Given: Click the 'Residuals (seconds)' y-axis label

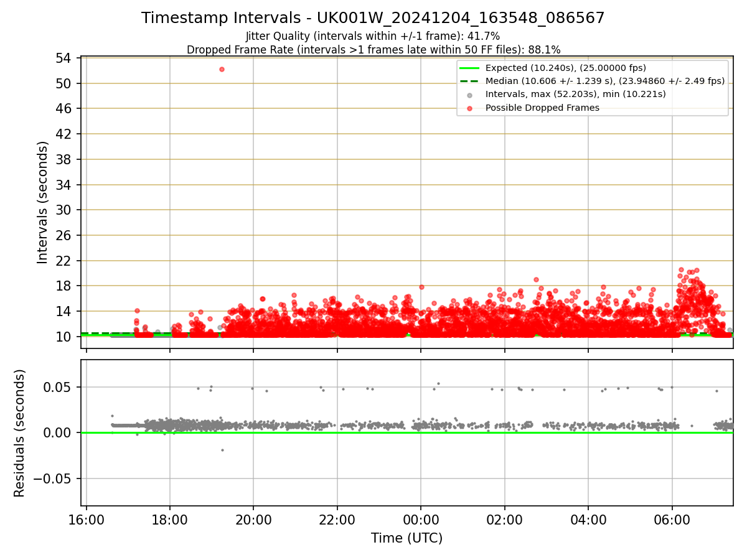Looking at the screenshot, I should pyautogui.click(x=20, y=433).
